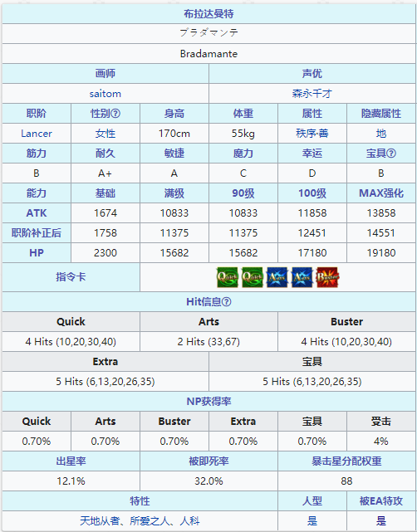Click the 女性 gender link
417x532 pixels.
[105, 134]
